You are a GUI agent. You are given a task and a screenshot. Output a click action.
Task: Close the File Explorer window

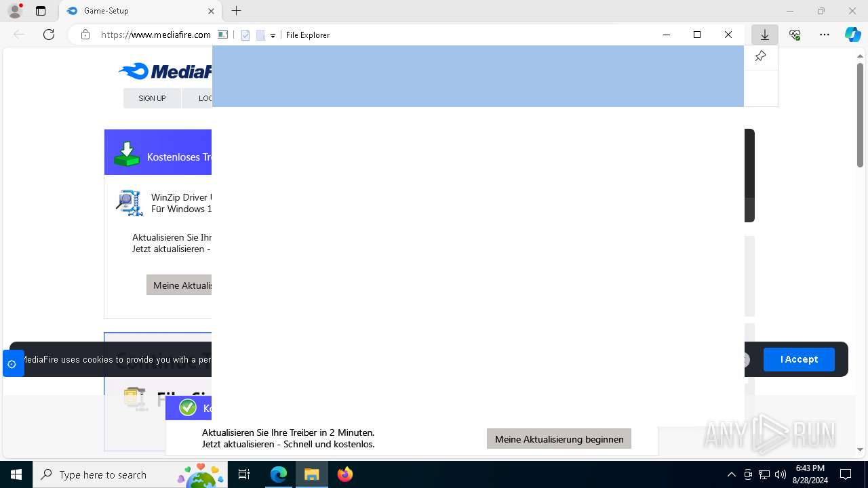728,35
